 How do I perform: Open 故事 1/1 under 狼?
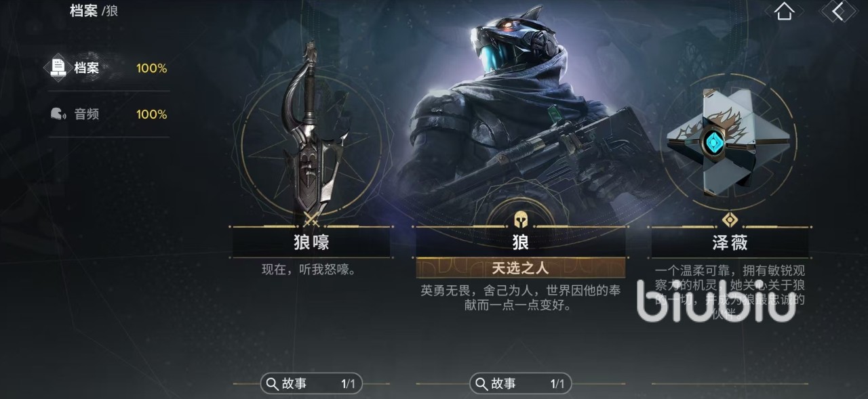[x=521, y=384]
